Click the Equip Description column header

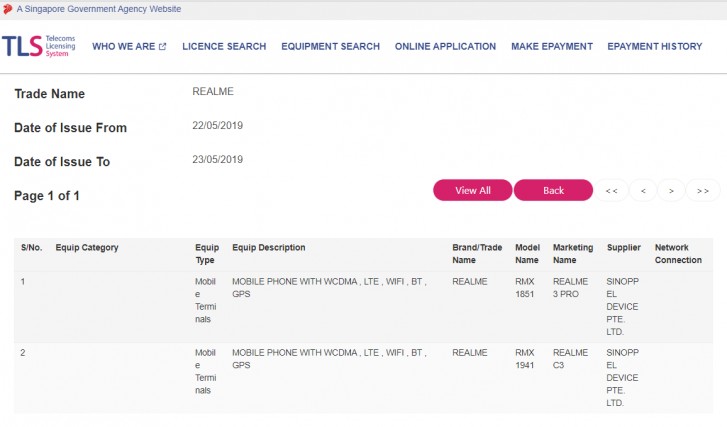269,248
